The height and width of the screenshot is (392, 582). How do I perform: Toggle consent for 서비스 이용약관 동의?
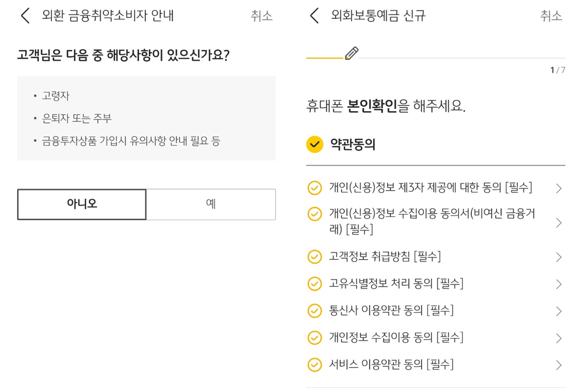pyautogui.click(x=314, y=365)
